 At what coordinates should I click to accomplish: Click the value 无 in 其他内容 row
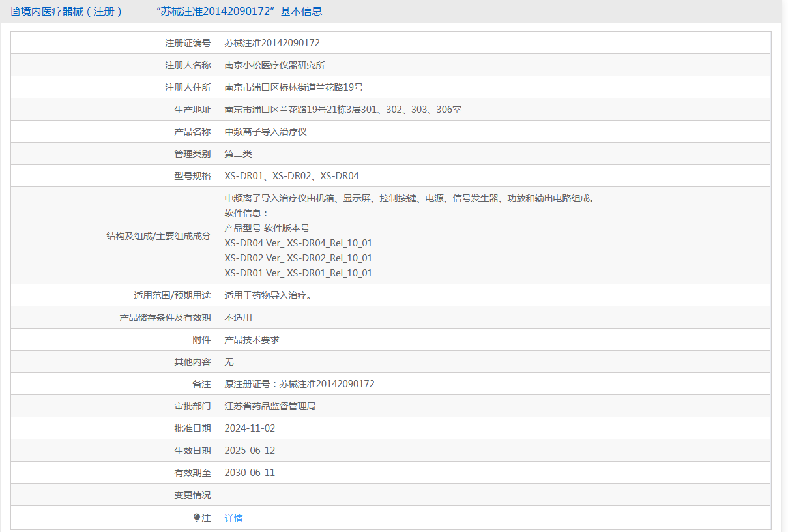point(229,362)
